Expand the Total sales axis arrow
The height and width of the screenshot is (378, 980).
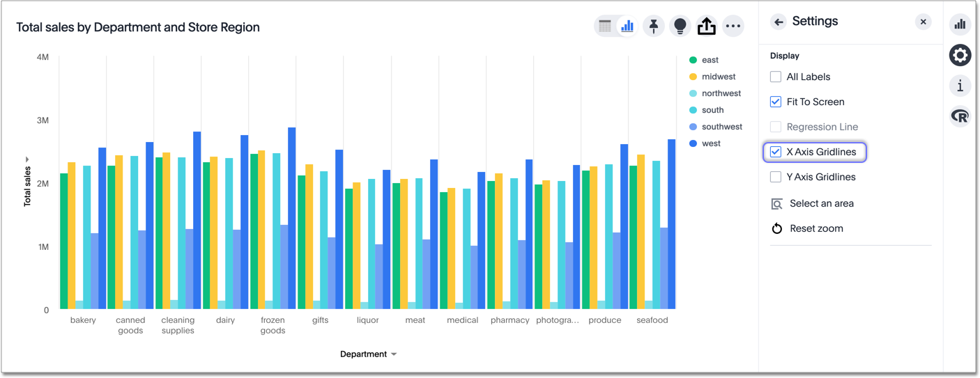pyautogui.click(x=27, y=159)
